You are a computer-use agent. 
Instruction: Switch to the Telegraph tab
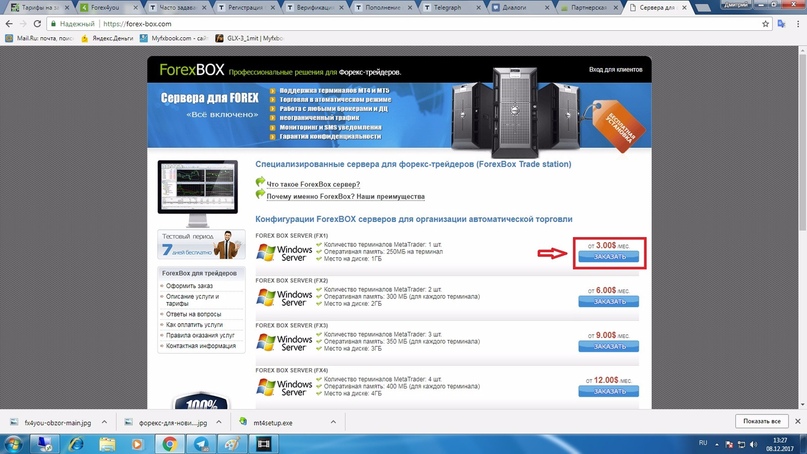(x=448, y=7)
